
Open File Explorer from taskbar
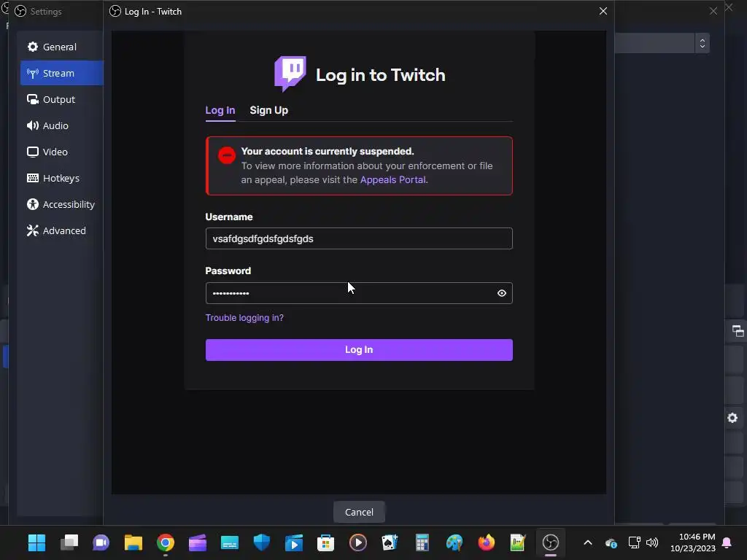[133, 542]
